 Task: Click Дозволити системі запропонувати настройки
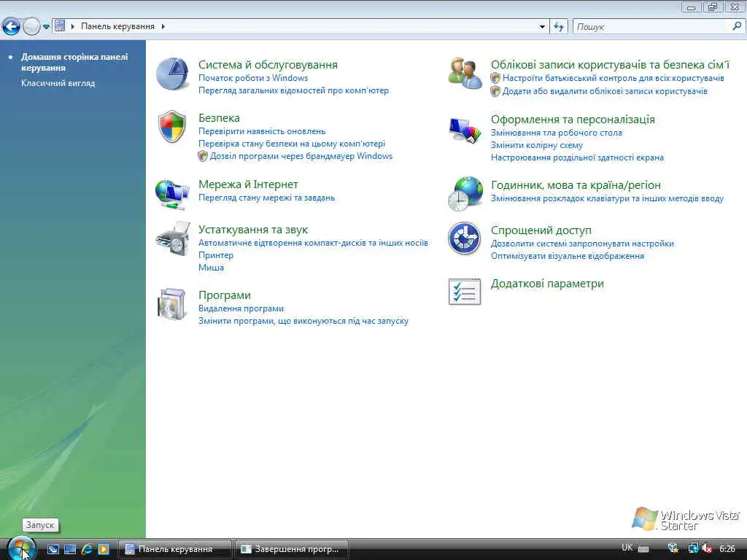click(582, 244)
